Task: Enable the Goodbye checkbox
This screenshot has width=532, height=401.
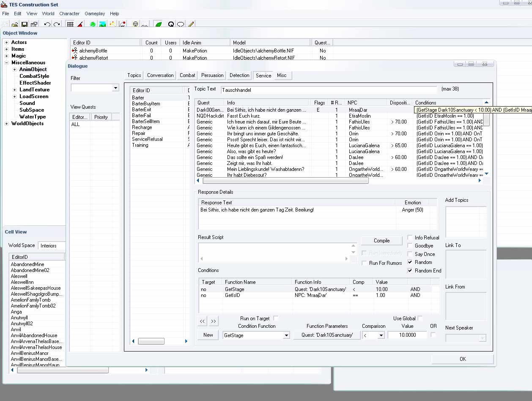Action: [x=410, y=246]
